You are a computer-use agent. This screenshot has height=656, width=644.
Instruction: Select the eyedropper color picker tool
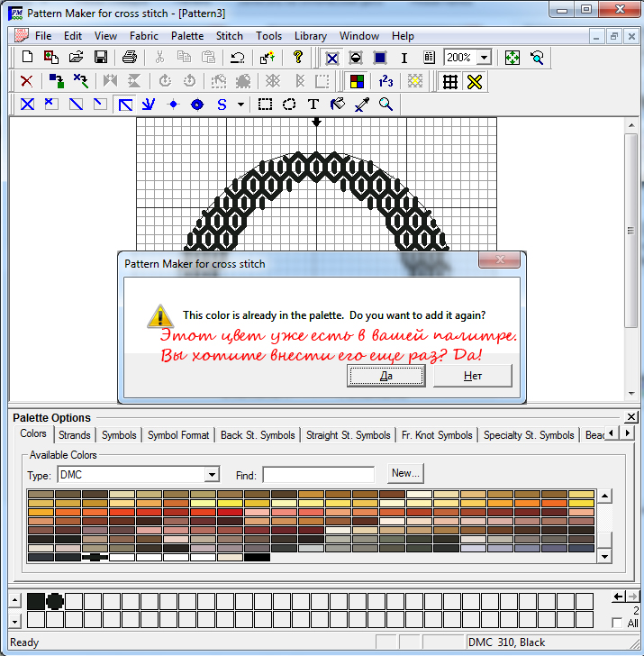point(362,105)
